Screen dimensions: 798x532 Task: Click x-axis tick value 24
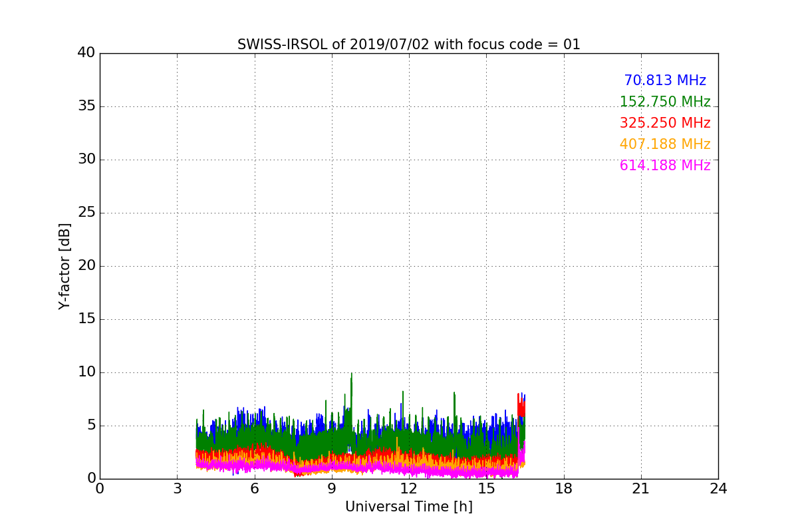coord(718,489)
